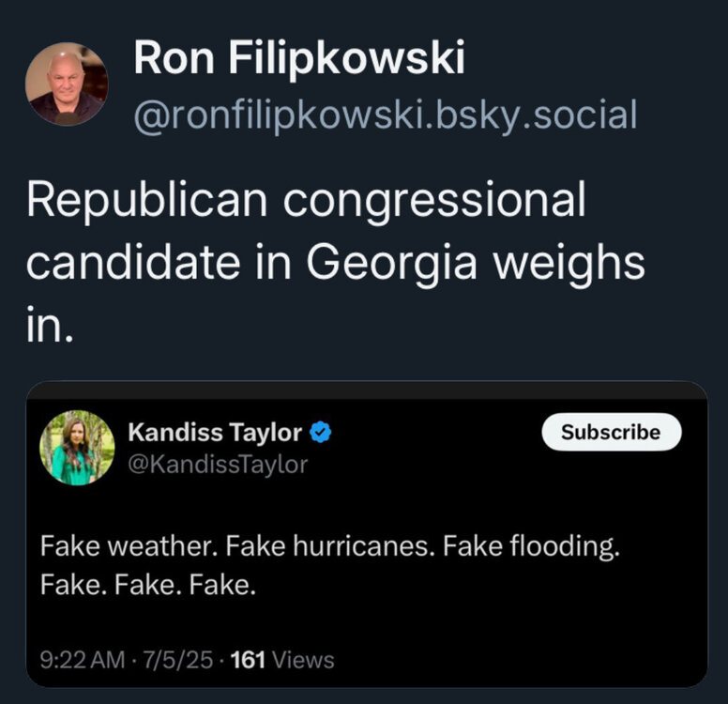This screenshot has width=728, height=704.
Task: Click the "Republican congressional" post text line
Action: click(306, 202)
